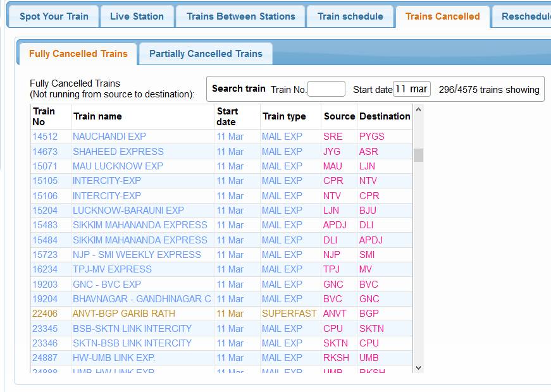The width and height of the screenshot is (551, 392).
Task: Click destination station PYGS
Action: coord(372,137)
